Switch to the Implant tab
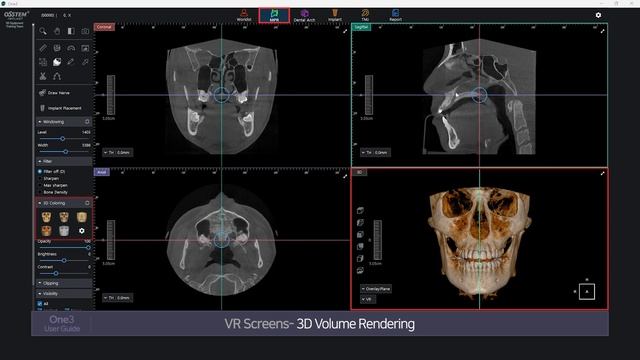The image size is (640, 360). (x=335, y=16)
